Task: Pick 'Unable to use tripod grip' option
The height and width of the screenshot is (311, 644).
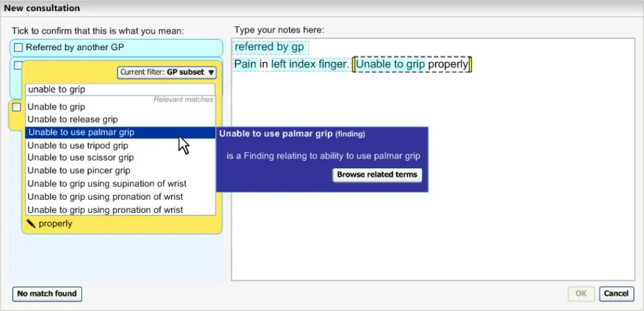Action: point(78,145)
